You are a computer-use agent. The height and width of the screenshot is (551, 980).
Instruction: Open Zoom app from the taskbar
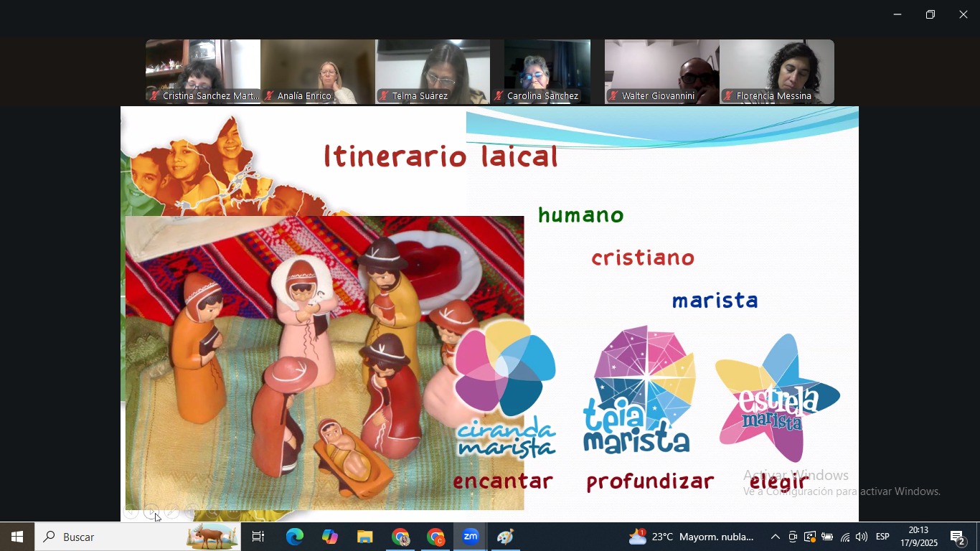click(471, 537)
